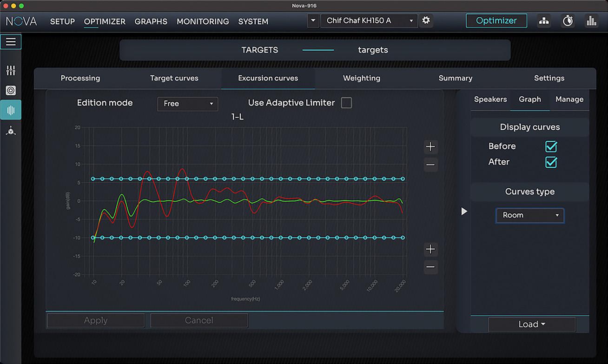This screenshot has height=364, width=608.
Task: Open the Load button menu
Action: [532, 324]
